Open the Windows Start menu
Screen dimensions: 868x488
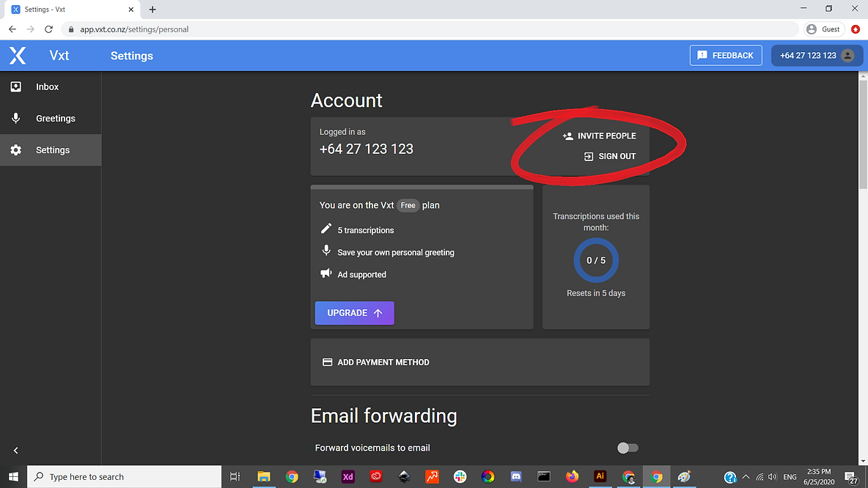click(13, 476)
